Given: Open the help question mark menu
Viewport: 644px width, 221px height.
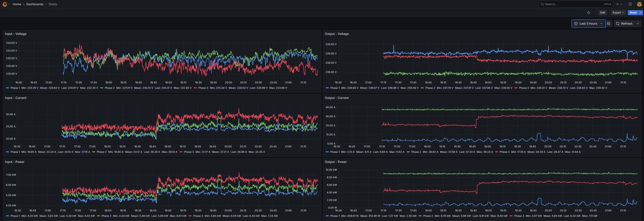Looking at the screenshot, I should 630,4.
